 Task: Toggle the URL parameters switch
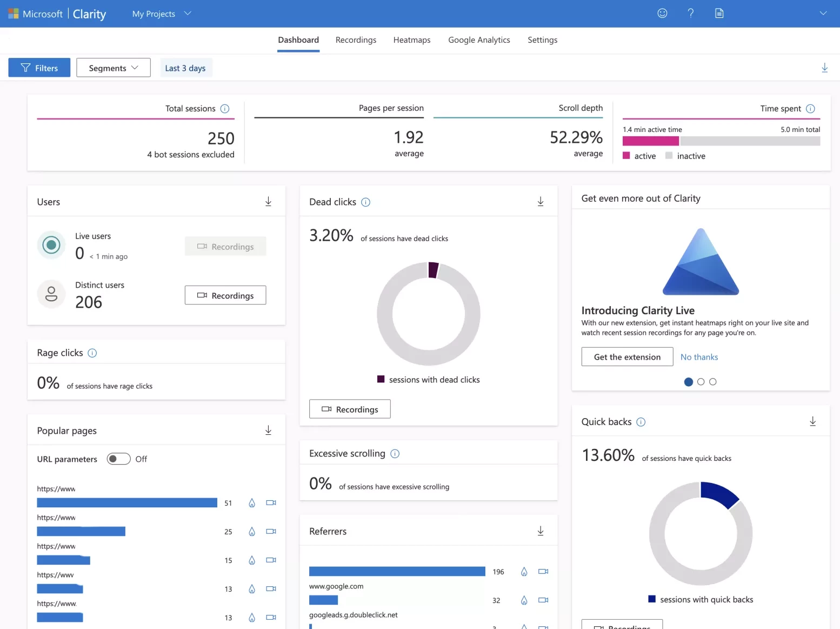(118, 459)
